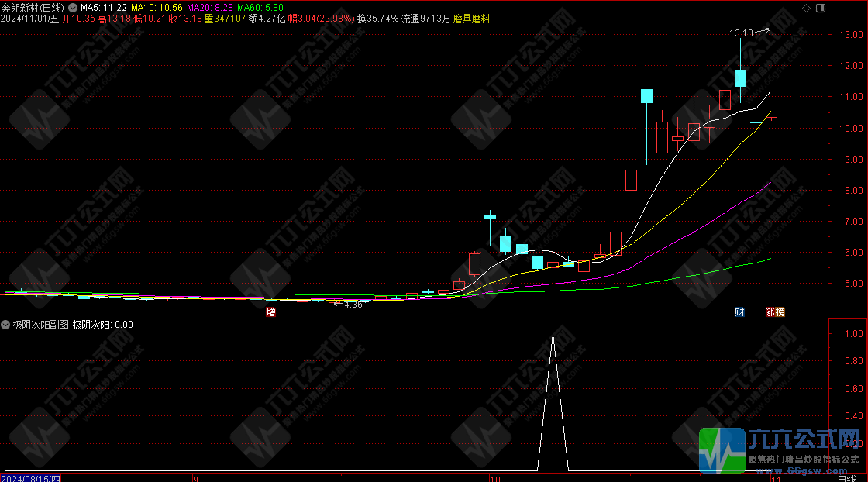Open the main chart indicator dropdown beside 奔朗新材(日线)
Screen dimensions: 868x482
[x=73, y=8]
